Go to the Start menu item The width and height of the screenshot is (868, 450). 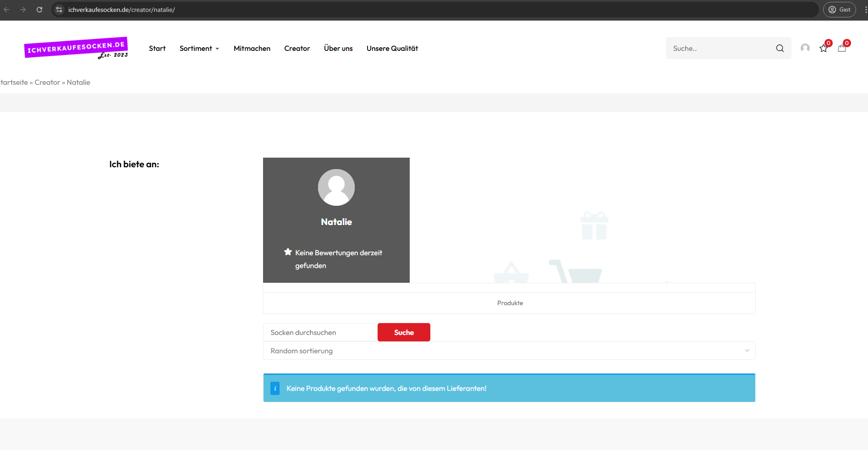(157, 49)
